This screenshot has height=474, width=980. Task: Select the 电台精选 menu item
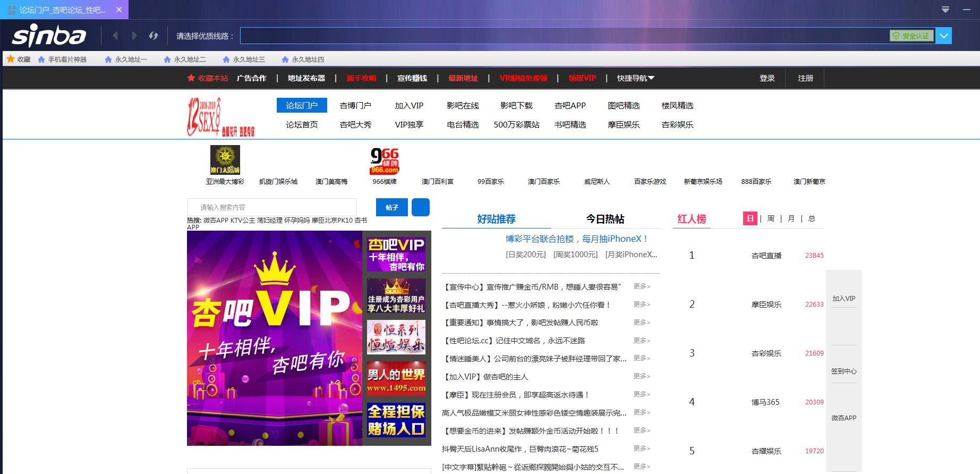point(463,124)
